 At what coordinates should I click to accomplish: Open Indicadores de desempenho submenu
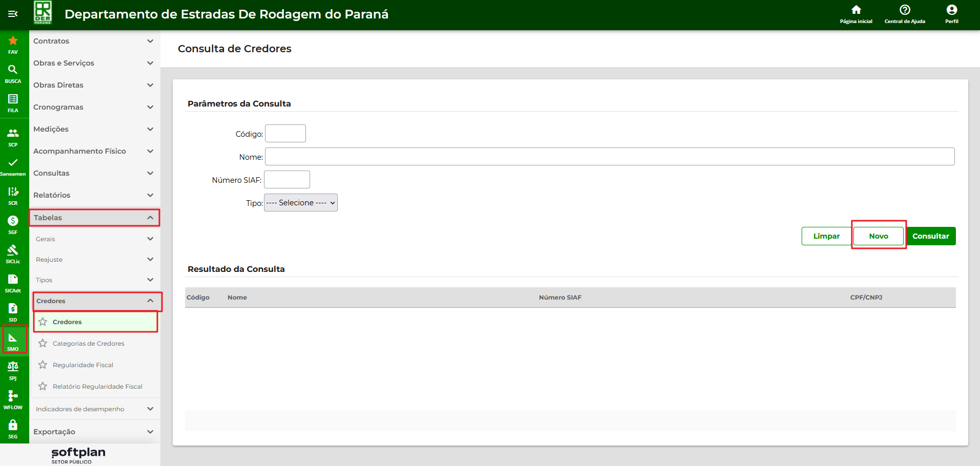click(x=94, y=409)
